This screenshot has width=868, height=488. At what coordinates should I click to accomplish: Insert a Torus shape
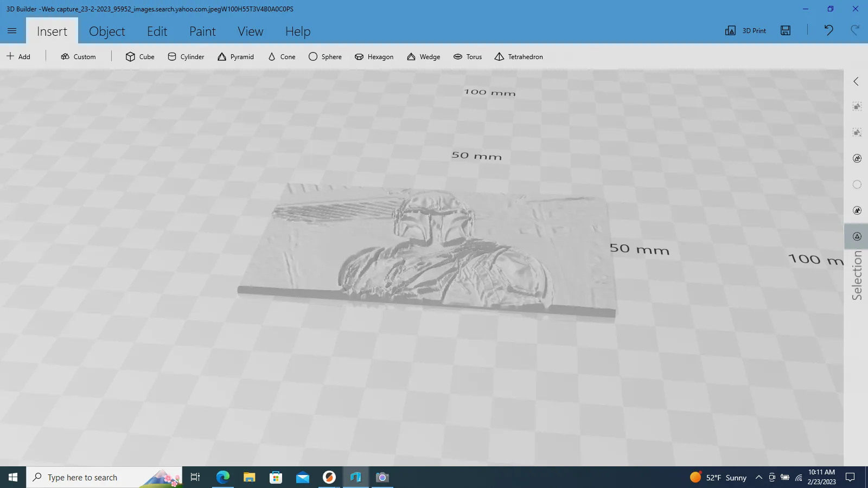pos(467,56)
